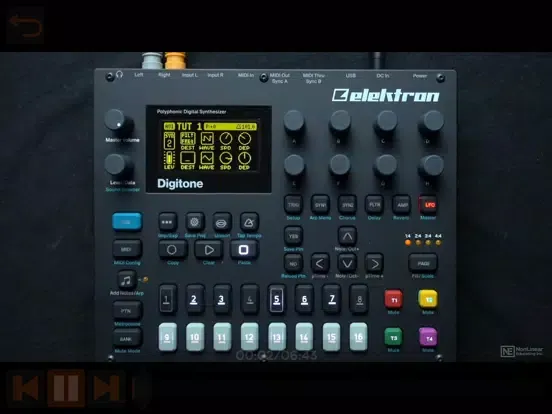Viewport: 552px width, 414px height.
Task: Skip to the previous video
Action: 26,388
